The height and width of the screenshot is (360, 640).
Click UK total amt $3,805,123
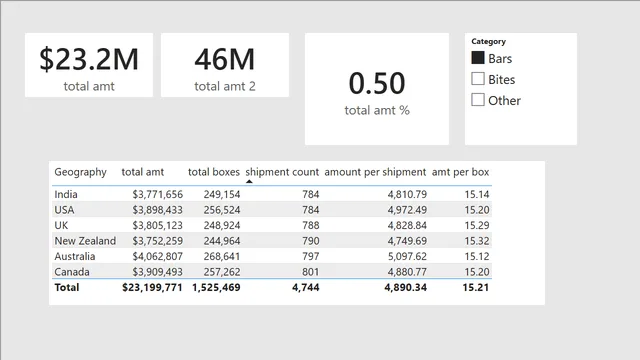point(158,225)
